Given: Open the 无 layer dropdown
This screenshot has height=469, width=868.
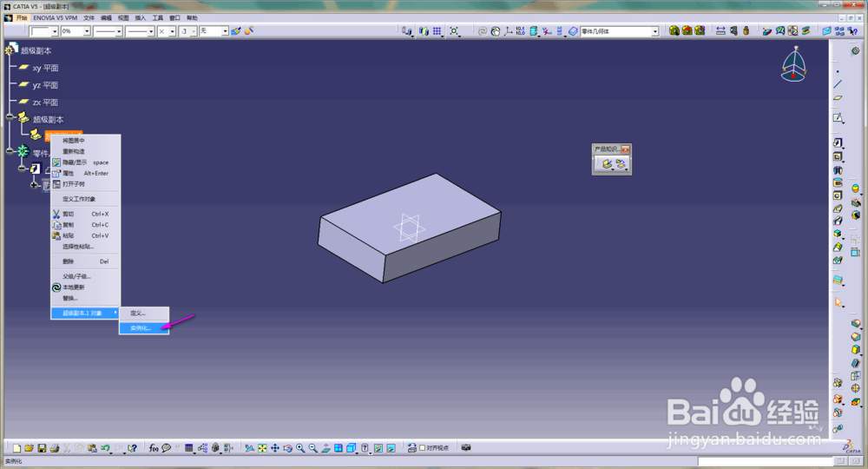Looking at the screenshot, I should click(225, 31).
